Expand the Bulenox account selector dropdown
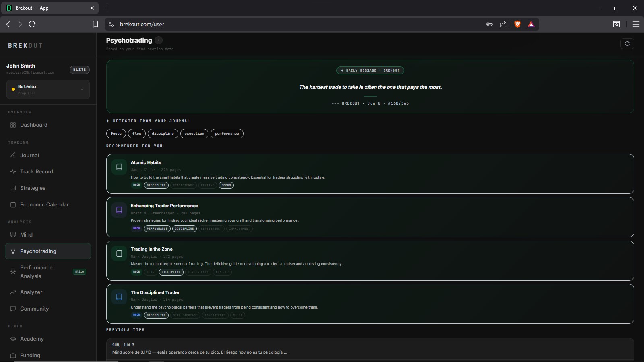Image resolution: width=644 pixels, height=362 pixels. 48,89
